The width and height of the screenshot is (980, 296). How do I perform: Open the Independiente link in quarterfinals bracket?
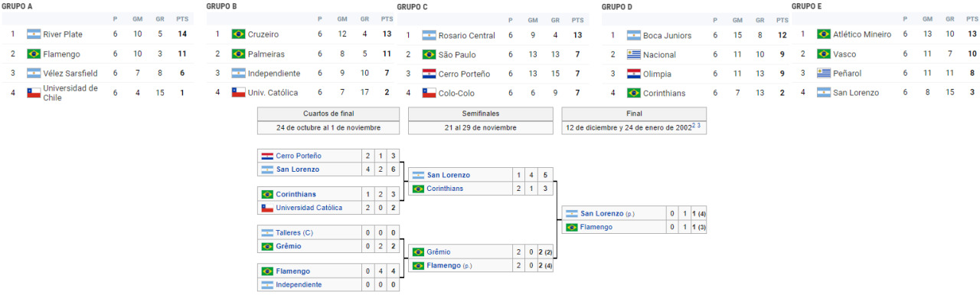[x=299, y=284]
